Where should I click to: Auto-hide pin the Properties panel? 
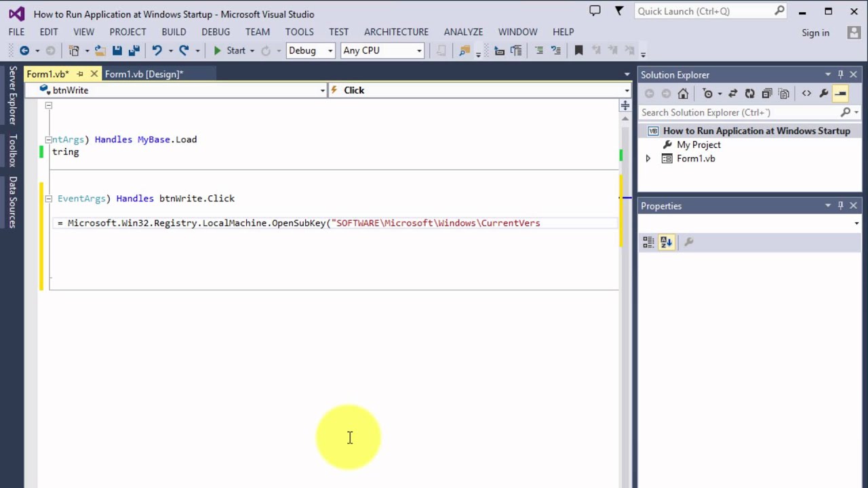[841, 205]
